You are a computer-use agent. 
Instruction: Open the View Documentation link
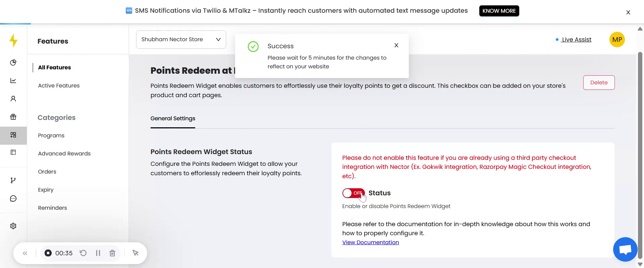pyautogui.click(x=370, y=243)
